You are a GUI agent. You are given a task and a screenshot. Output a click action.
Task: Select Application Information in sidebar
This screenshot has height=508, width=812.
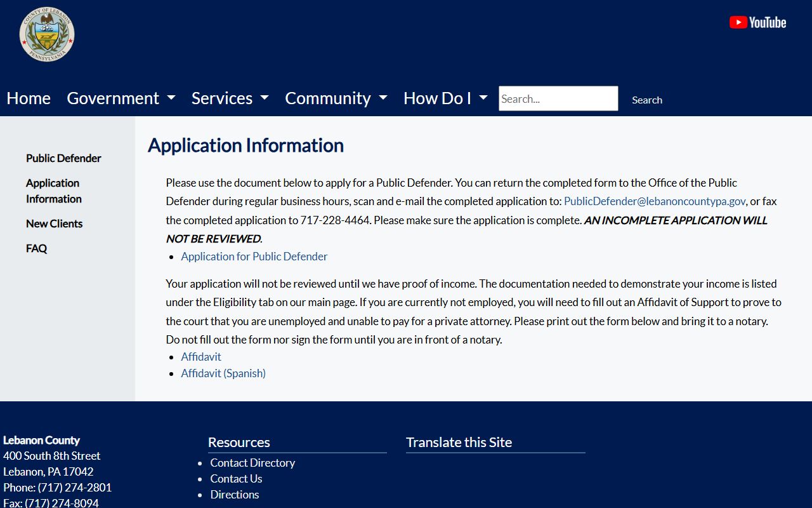[54, 190]
